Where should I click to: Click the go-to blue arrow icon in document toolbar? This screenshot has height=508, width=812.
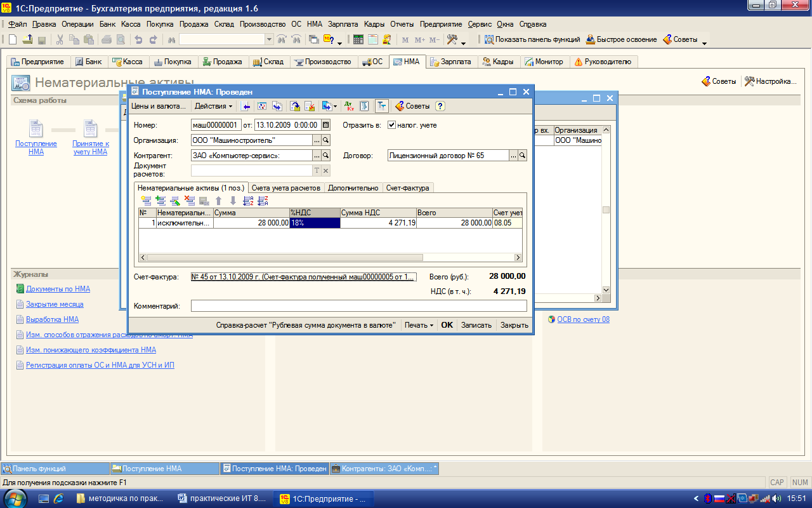(x=246, y=106)
